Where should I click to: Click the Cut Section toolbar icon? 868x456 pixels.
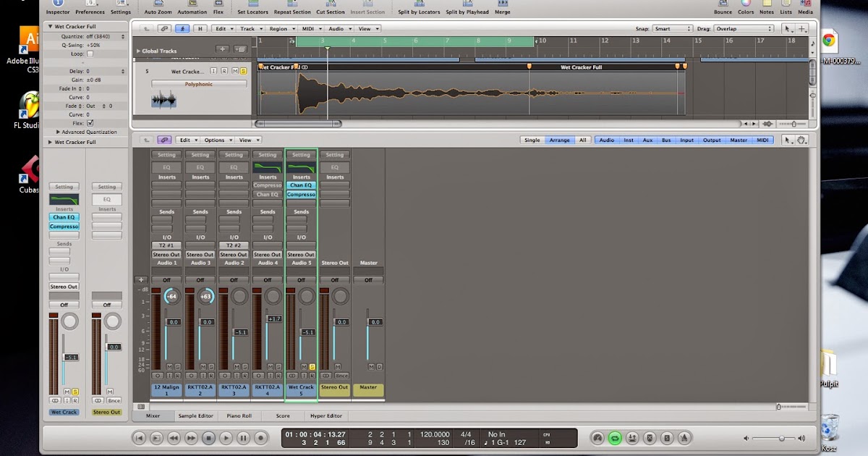point(331,6)
